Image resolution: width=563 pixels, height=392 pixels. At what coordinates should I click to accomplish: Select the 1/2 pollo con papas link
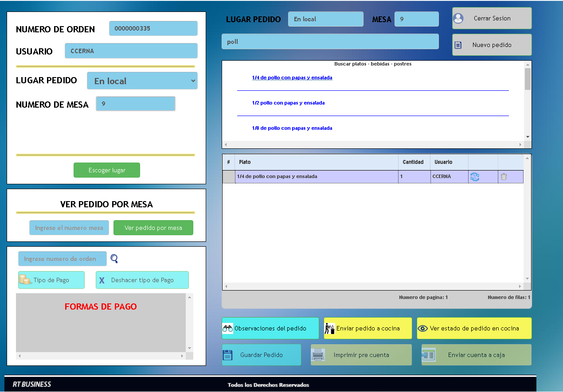click(288, 103)
